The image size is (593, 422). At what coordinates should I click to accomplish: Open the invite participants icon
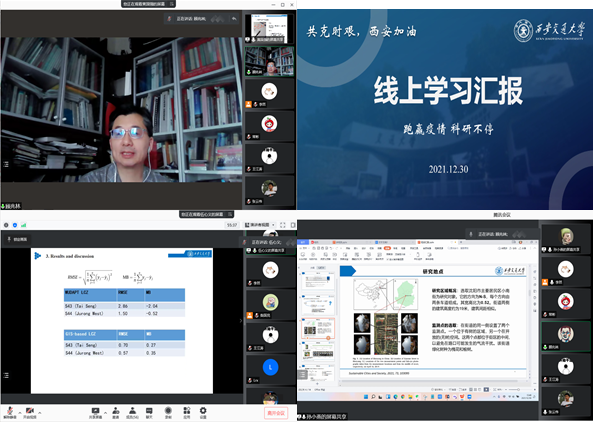pyautogui.click(x=116, y=412)
